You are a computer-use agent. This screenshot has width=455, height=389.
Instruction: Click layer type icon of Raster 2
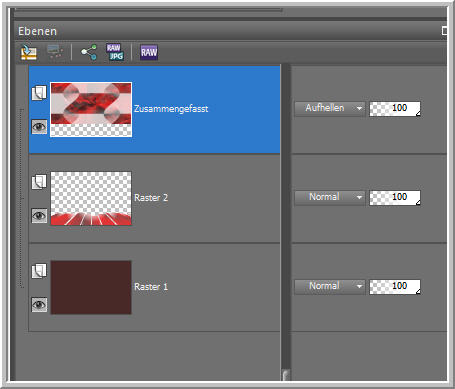pyautogui.click(x=39, y=182)
